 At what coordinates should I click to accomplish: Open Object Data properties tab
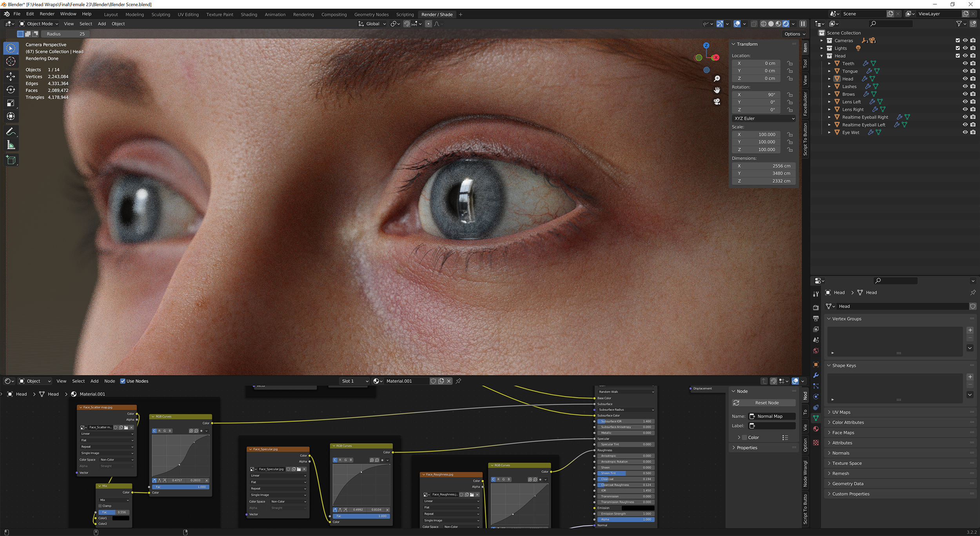coord(816,418)
